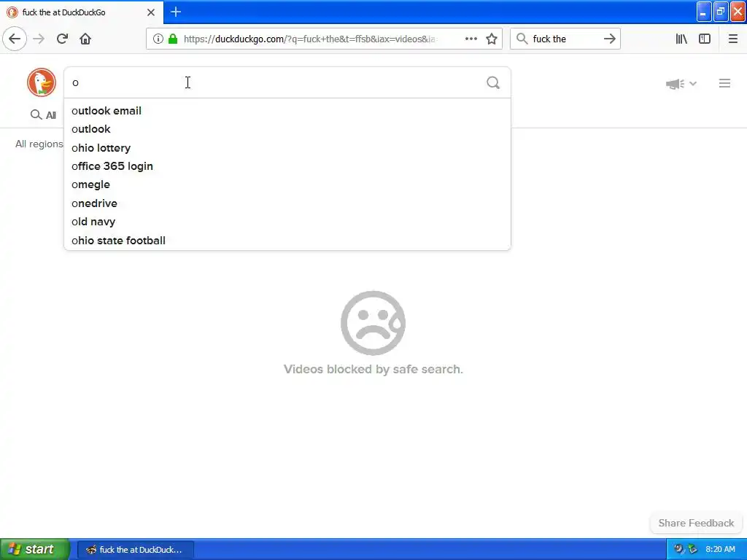Open the Library bookmarks icon
The width and height of the screenshot is (747, 560).
click(681, 39)
